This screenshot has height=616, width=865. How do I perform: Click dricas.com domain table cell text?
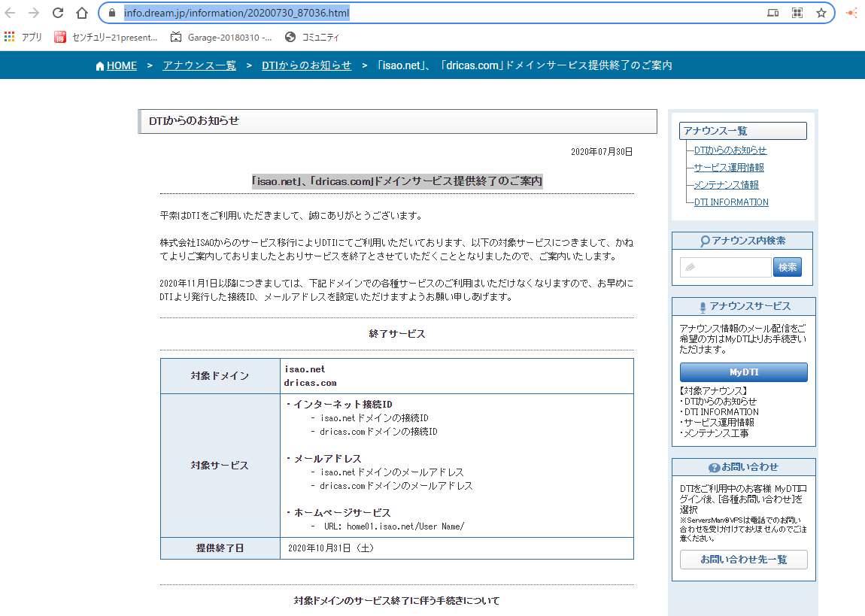pyautogui.click(x=310, y=383)
